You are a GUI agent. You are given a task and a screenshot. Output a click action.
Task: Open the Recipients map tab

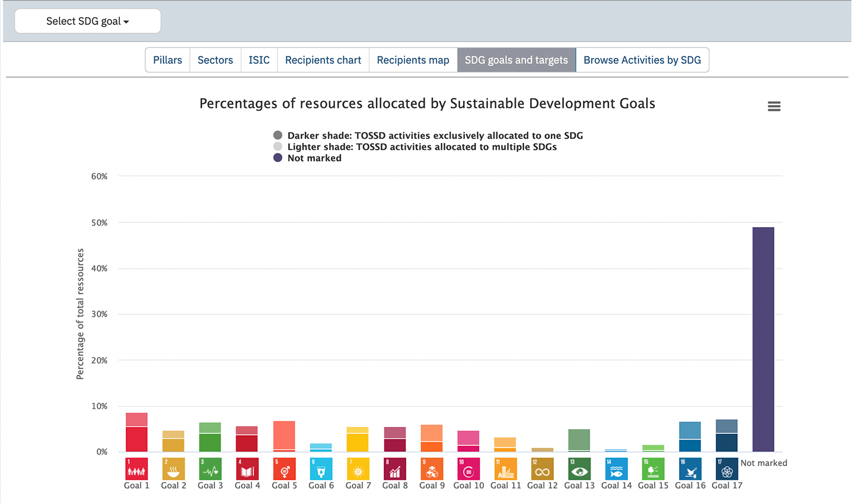(x=413, y=60)
